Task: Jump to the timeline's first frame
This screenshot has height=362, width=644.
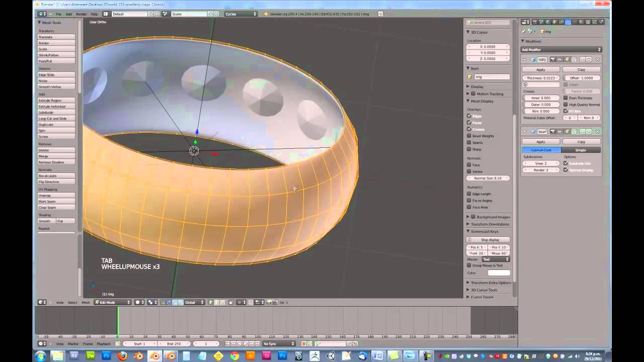Action: [x=228, y=344]
